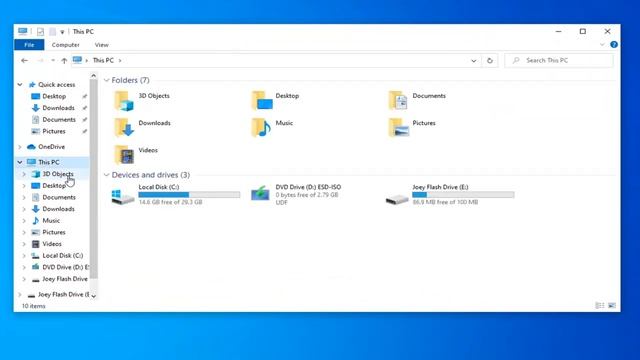Select Videos in navigation tree
The width and height of the screenshot is (640, 360).
[52, 244]
